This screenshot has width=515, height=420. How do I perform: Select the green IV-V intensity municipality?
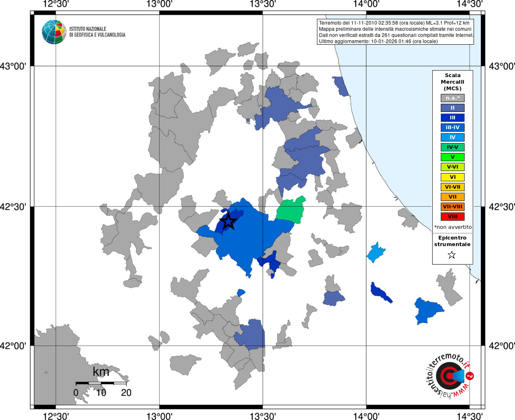tap(291, 210)
